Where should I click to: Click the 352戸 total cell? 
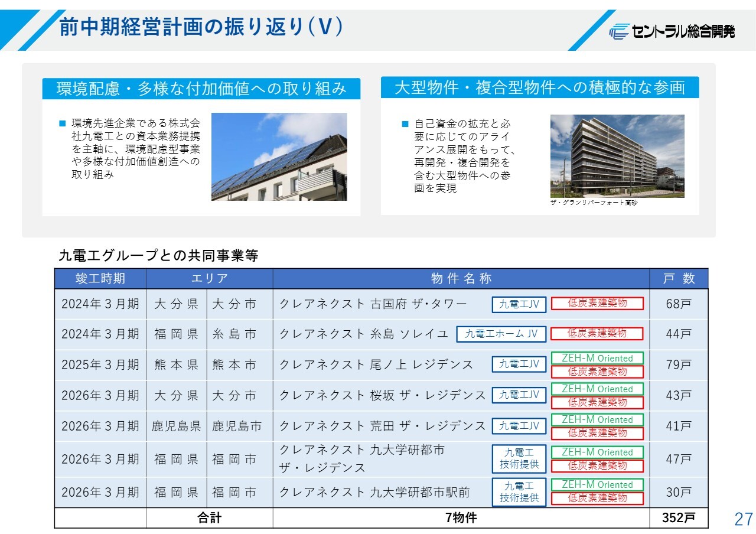[x=679, y=518]
